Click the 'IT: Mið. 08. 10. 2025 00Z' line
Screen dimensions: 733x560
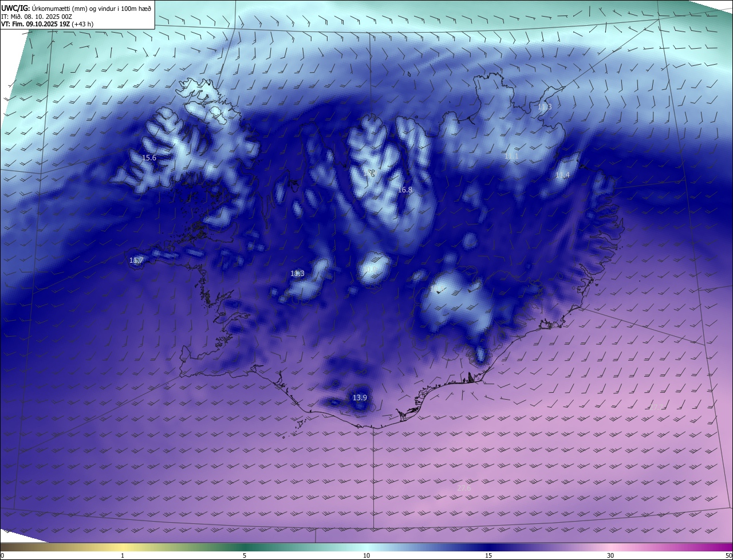36,17
